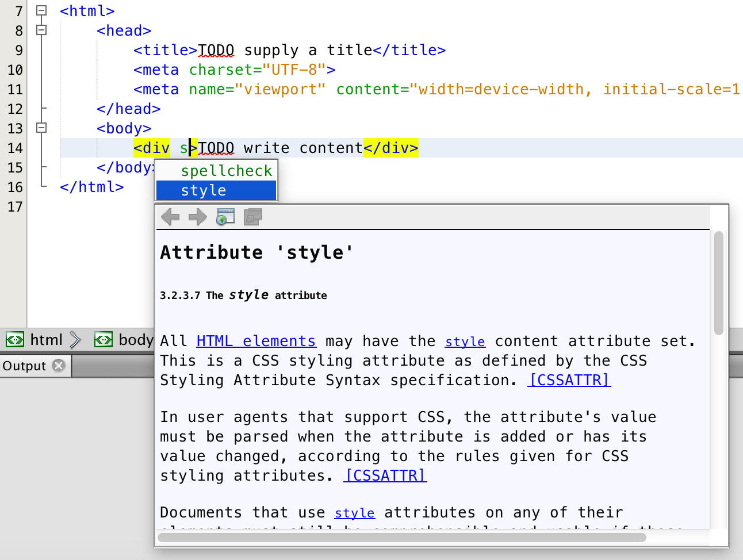This screenshot has height=560, width=743.
Task: Click the name="viewport" attribute
Action: pos(258,89)
